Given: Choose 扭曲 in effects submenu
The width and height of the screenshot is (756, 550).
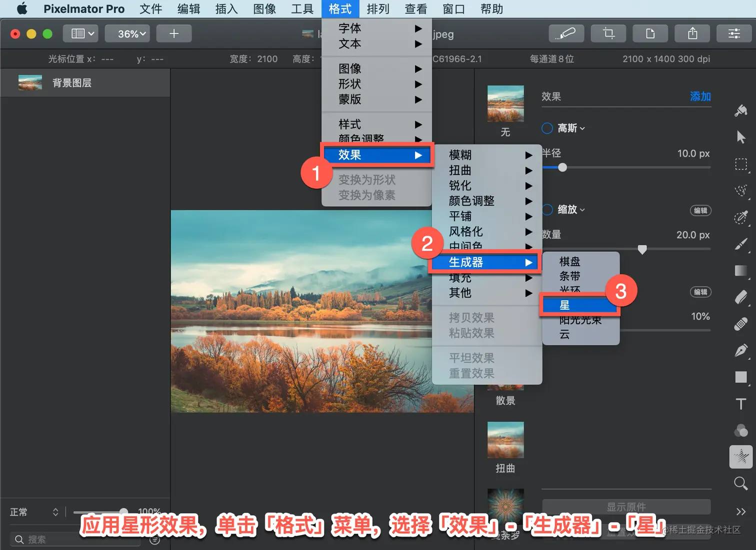Looking at the screenshot, I should [487, 171].
